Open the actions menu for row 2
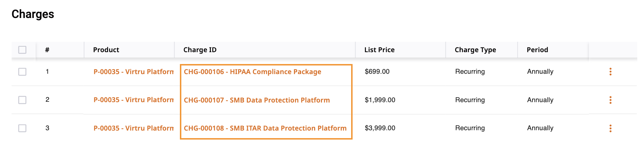Screen dimensions: 644x141 tap(610, 100)
